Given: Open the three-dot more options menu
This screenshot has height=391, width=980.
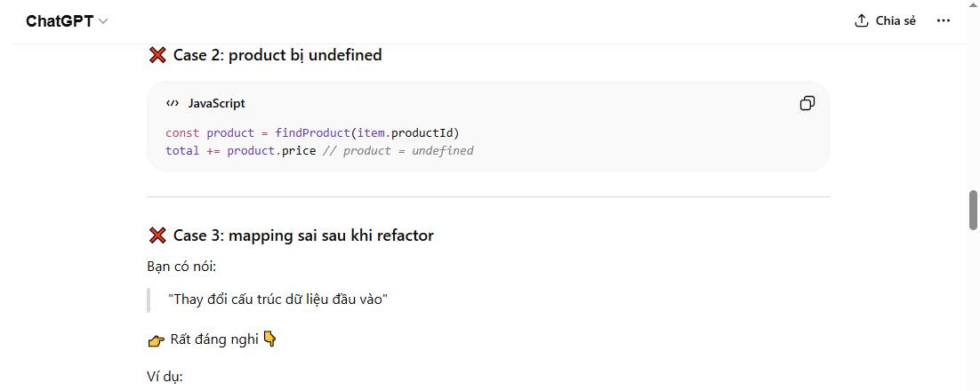Looking at the screenshot, I should point(944,21).
